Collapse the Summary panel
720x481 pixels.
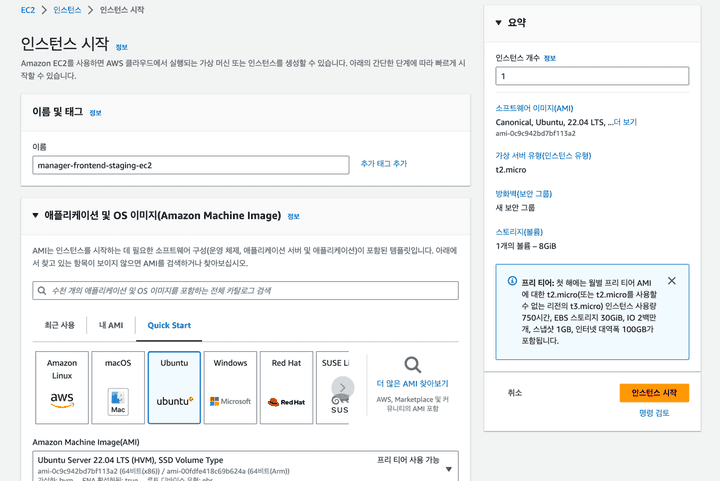pyautogui.click(x=498, y=22)
